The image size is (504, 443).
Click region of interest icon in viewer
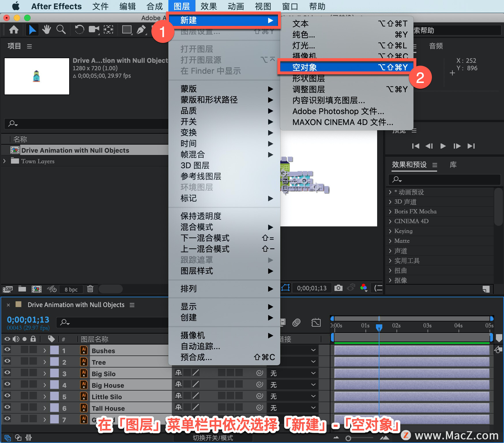click(x=285, y=288)
